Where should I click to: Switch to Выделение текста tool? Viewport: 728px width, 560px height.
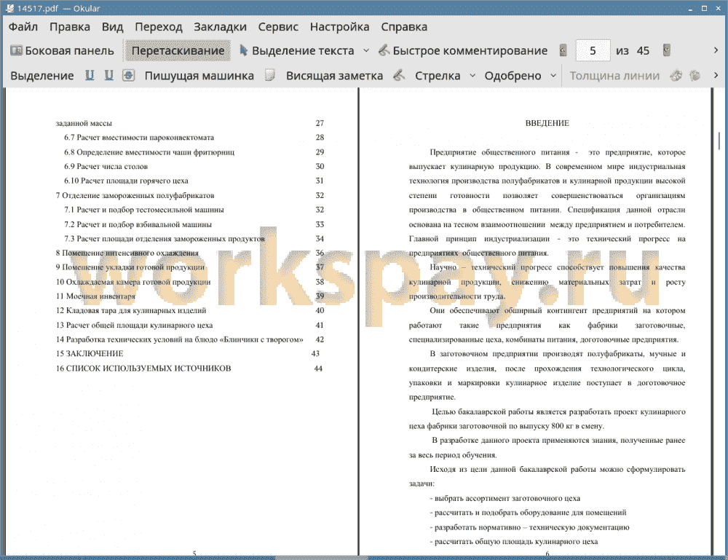[x=297, y=51]
